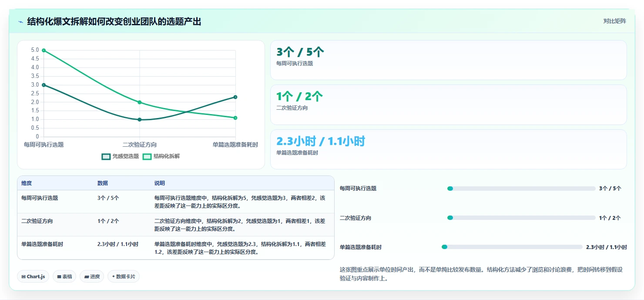Click progress row label 单篇选题准备耗时
The height and width of the screenshot is (300, 644).
click(361, 247)
